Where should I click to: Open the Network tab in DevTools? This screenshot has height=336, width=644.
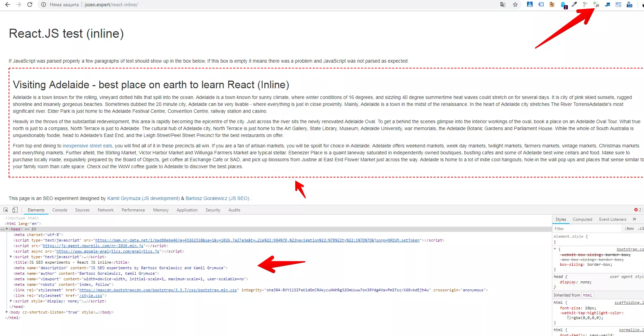coord(106,210)
